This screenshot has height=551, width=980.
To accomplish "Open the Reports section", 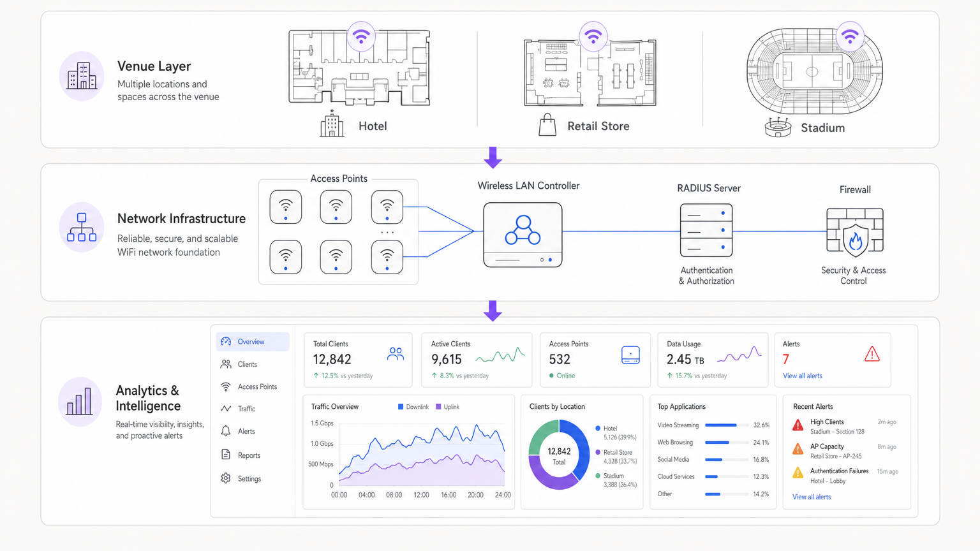I will pos(248,455).
